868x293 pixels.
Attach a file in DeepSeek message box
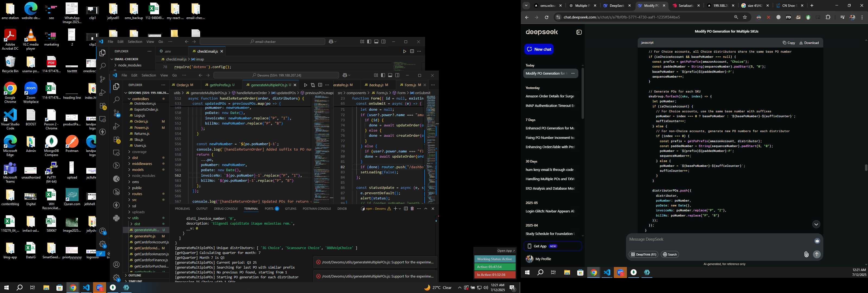click(x=806, y=254)
